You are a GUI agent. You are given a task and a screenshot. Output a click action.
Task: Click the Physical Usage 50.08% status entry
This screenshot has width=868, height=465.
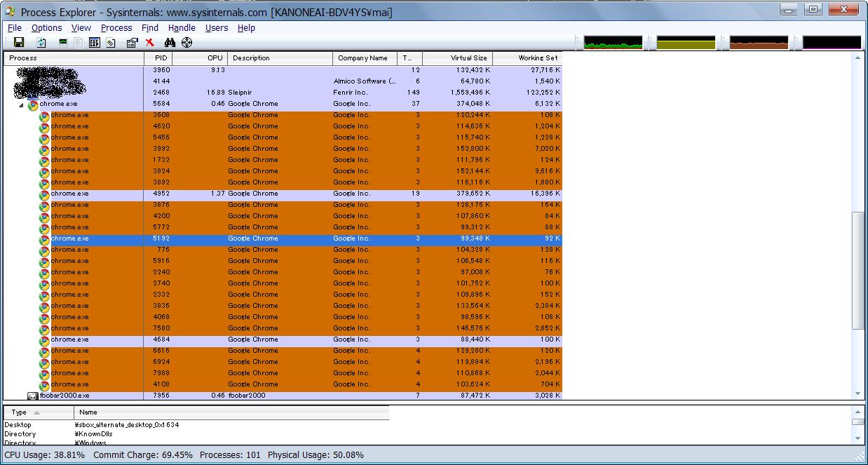[x=316, y=455]
